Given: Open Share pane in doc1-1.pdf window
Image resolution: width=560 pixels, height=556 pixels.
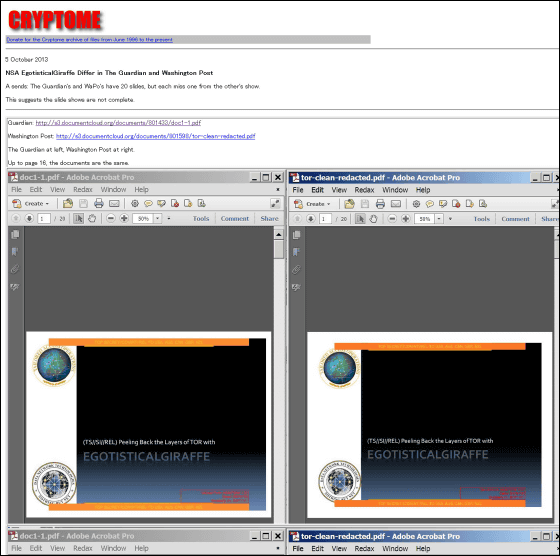Looking at the screenshot, I should (x=269, y=218).
